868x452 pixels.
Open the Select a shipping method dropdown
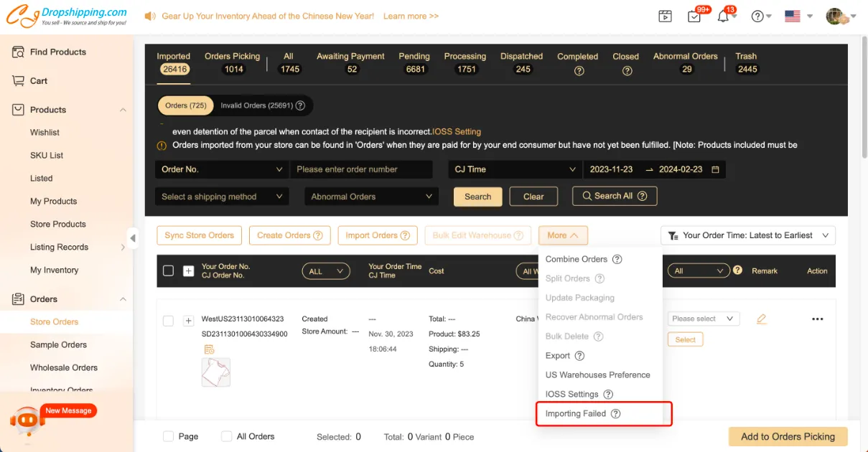(222, 197)
